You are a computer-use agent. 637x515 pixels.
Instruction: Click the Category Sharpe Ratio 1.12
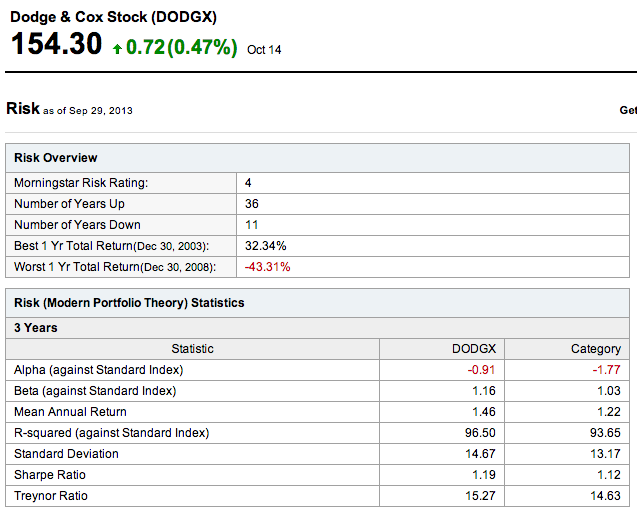coord(609,475)
